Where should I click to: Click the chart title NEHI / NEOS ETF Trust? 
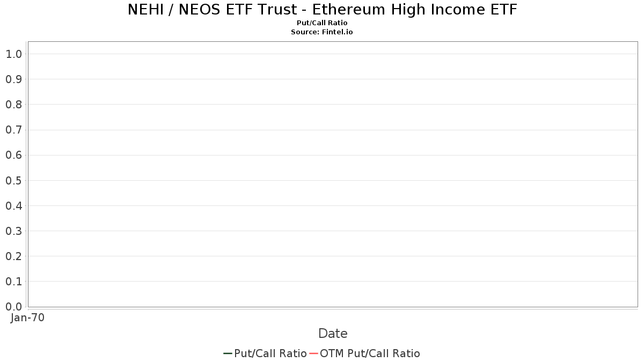click(x=322, y=10)
